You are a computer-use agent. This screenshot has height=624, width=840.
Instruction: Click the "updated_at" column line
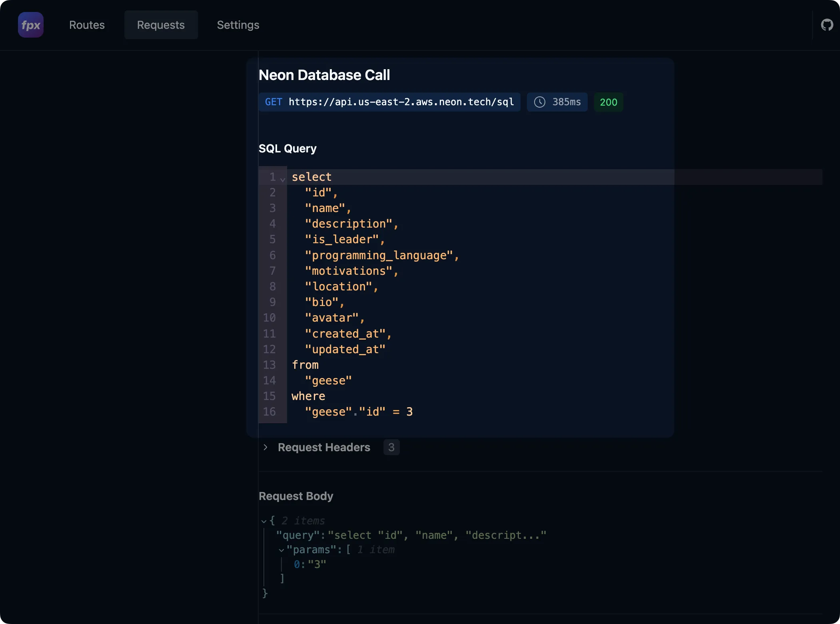[x=345, y=349]
